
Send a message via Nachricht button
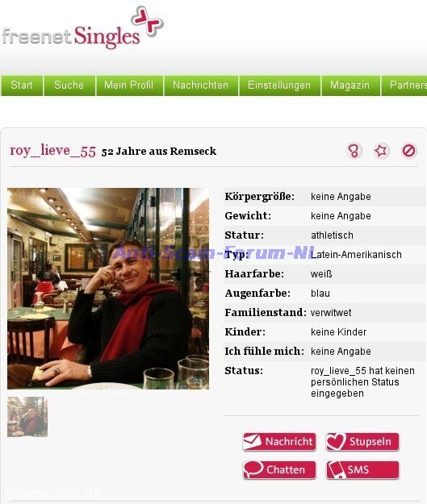point(279,442)
